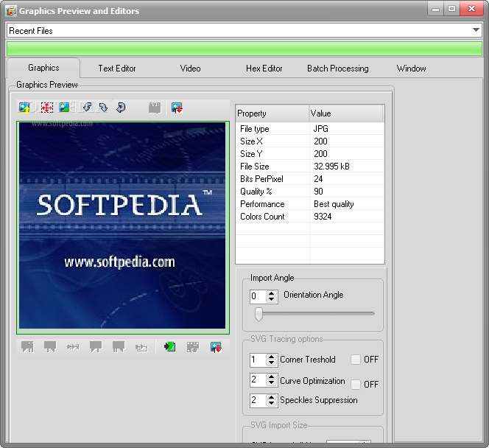This screenshot has height=448, width=489.
Task: Click the greyed film strip icon in the lower toolbar
Action: pyautogui.click(x=193, y=347)
